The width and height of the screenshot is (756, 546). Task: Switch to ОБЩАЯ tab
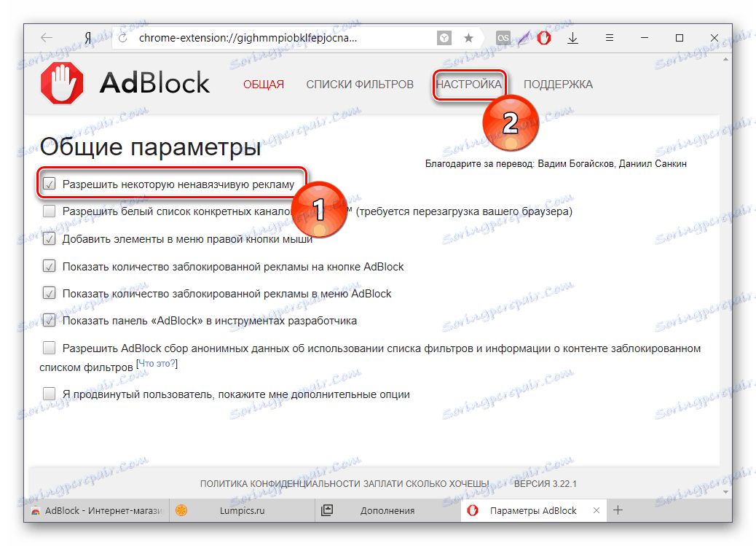click(x=263, y=85)
